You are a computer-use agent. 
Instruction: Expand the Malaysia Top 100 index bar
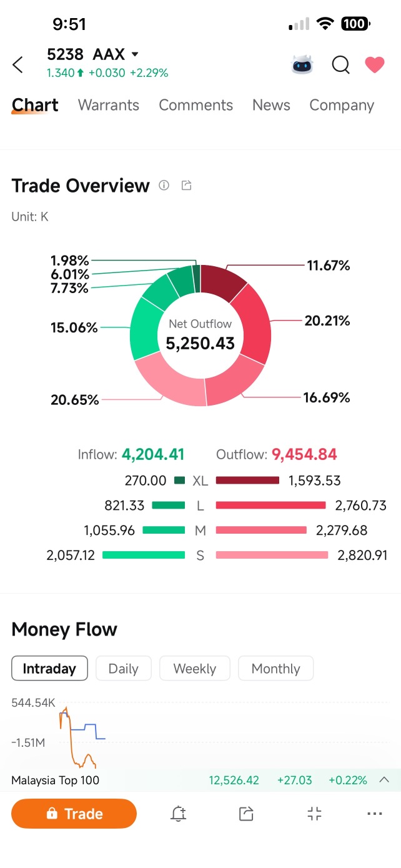tap(385, 780)
